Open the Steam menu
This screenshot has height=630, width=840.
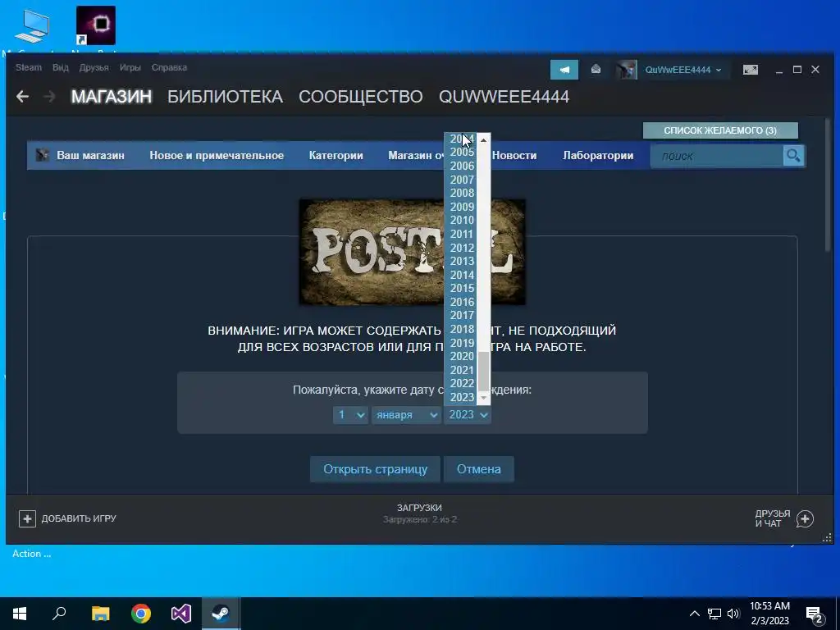click(29, 67)
